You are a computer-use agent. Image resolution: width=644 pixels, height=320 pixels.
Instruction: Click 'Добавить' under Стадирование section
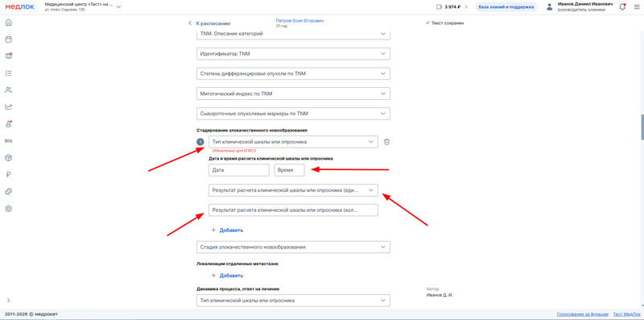click(227, 231)
